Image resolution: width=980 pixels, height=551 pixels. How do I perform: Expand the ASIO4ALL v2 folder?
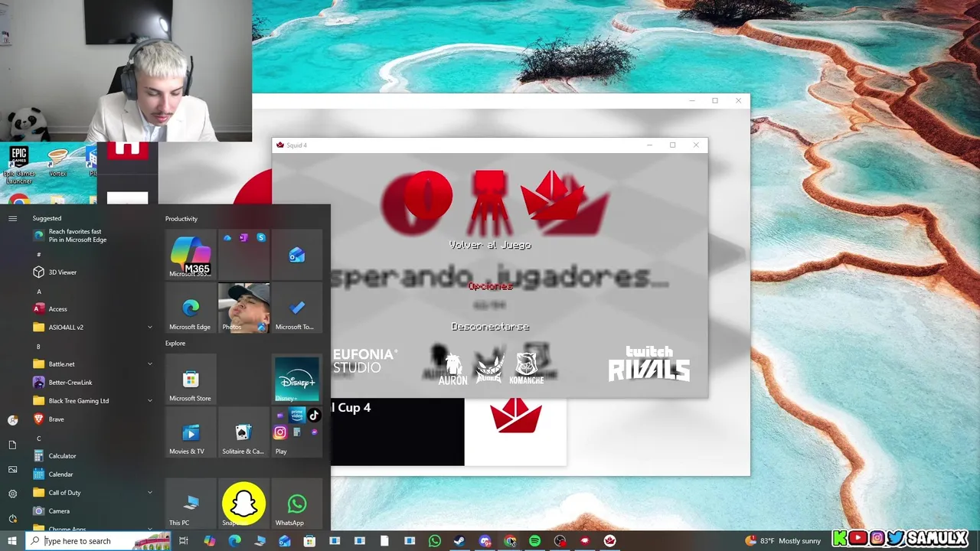[x=92, y=327]
